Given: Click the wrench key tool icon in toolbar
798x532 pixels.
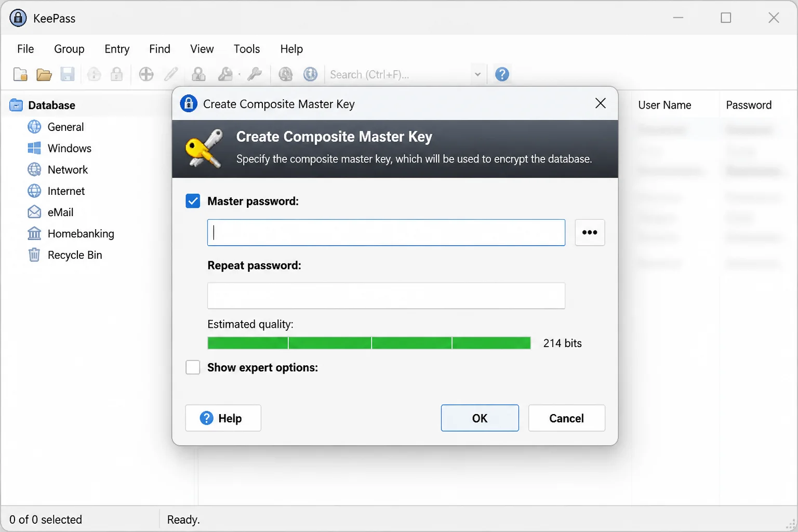Looking at the screenshot, I should point(255,74).
